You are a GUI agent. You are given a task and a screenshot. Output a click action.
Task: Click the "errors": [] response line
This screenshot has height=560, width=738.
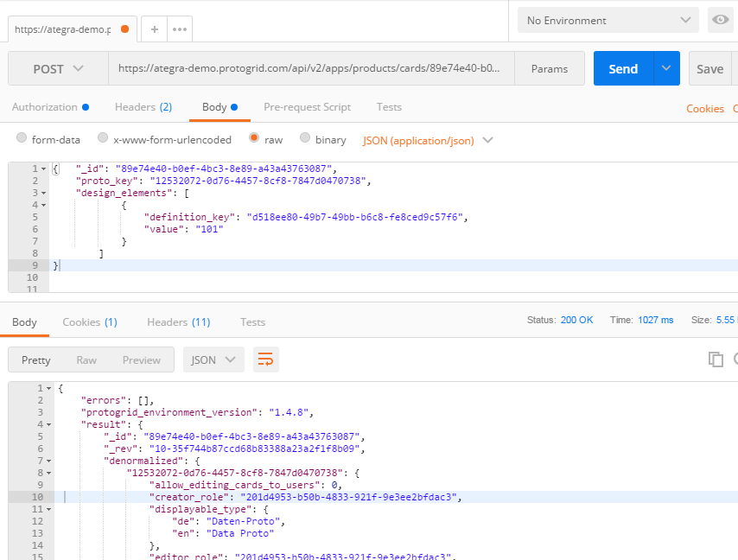118,400
